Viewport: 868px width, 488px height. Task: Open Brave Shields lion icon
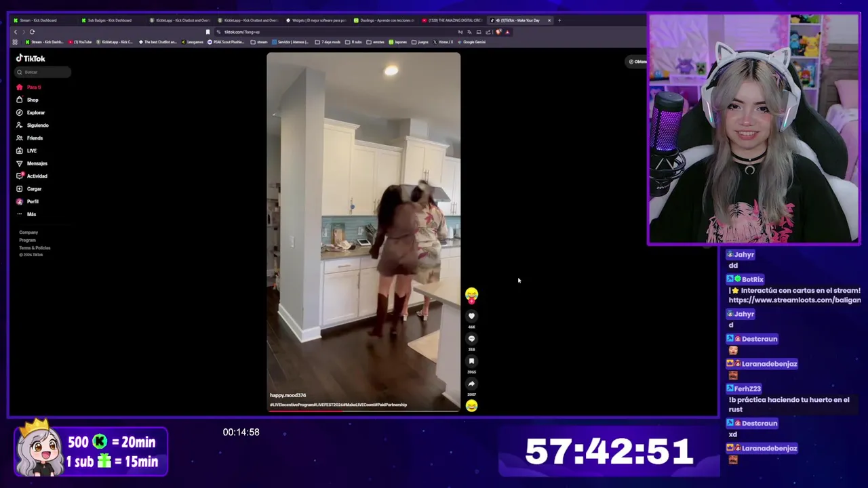point(498,32)
